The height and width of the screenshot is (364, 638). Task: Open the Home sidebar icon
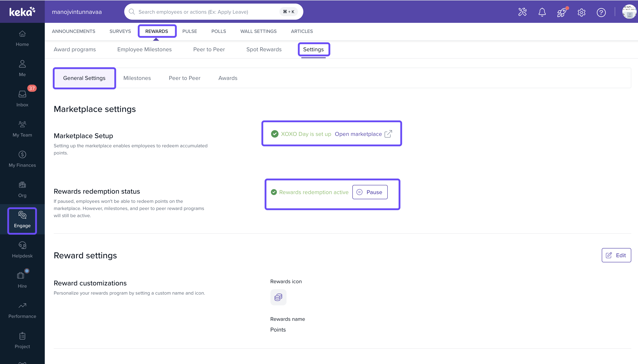tap(22, 38)
